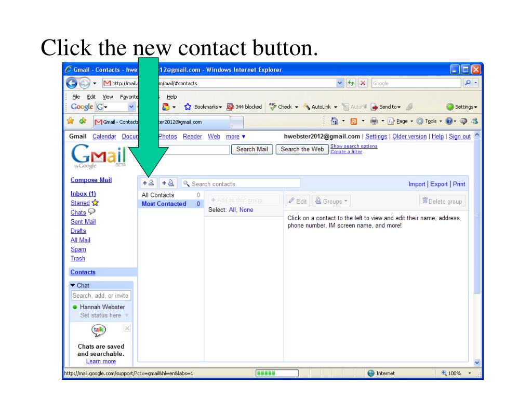
Task: Click the star icon next to Starred
Action: (96, 203)
